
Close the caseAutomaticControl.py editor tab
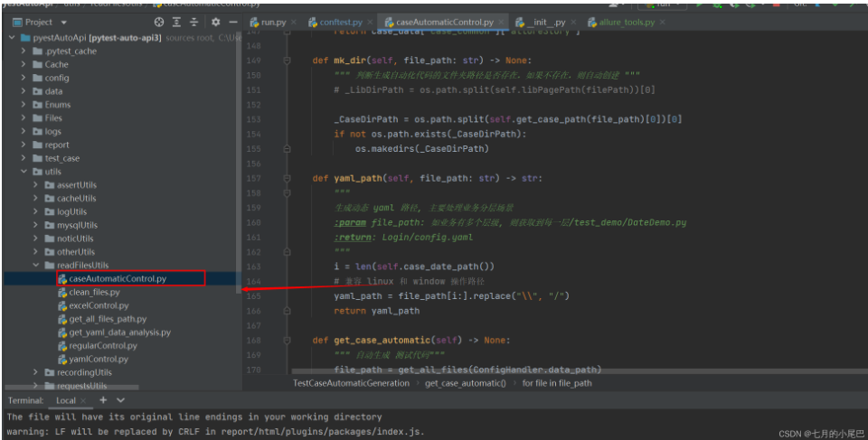[x=501, y=23]
